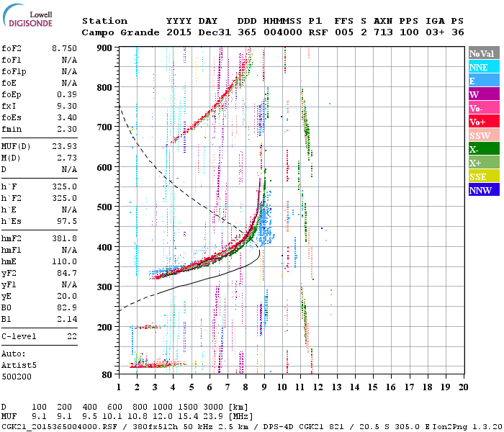Click the MUF 12.0 table value
The image size is (504, 432).
pyautogui.click(x=162, y=417)
